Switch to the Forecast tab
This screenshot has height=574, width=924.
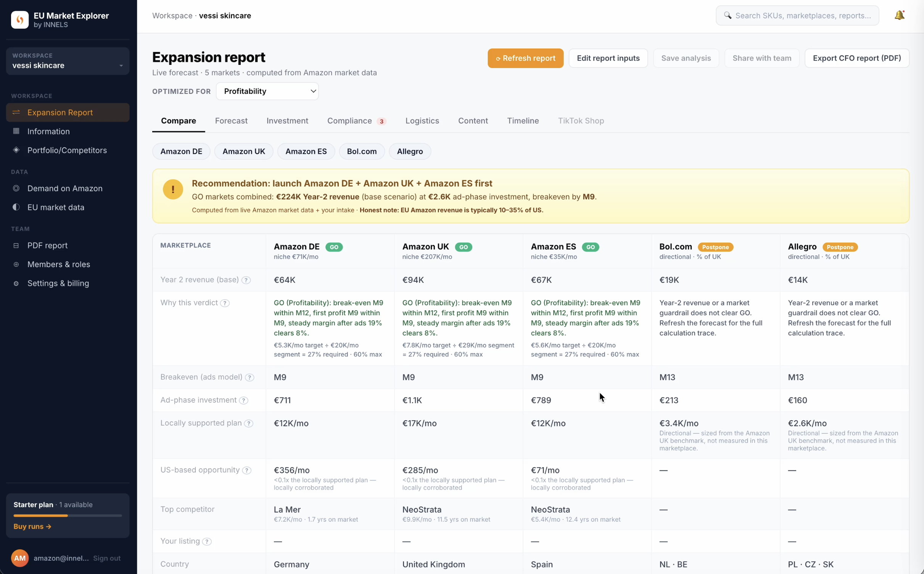tap(231, 121)
